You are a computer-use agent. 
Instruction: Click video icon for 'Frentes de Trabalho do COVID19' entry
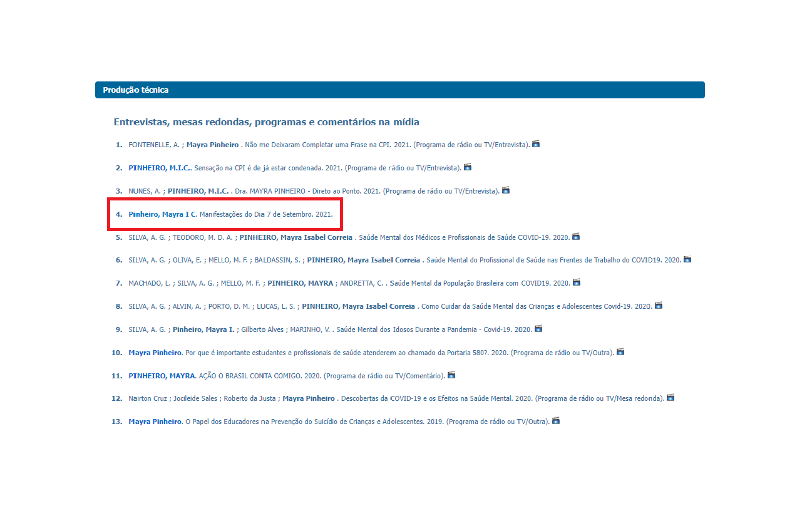687,259
